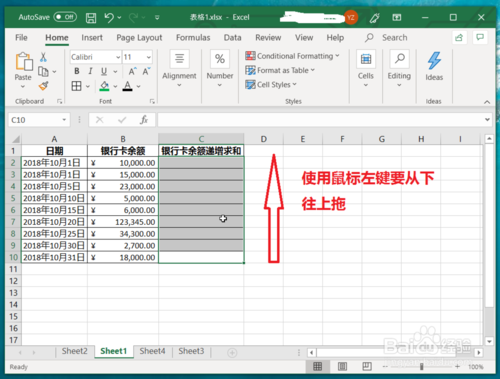Open the Number percent group button
The height and width of the screenshot is (379, 500).
tap(220, 69)
